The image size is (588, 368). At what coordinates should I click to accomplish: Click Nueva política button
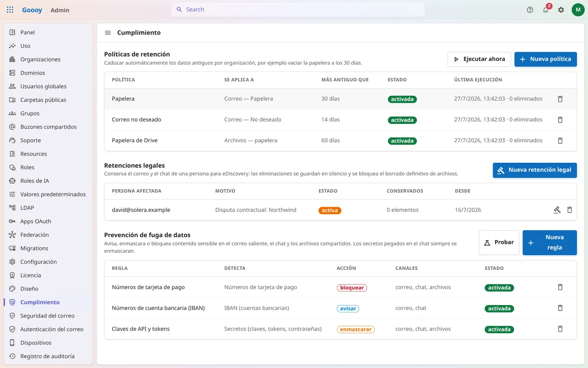546,59
